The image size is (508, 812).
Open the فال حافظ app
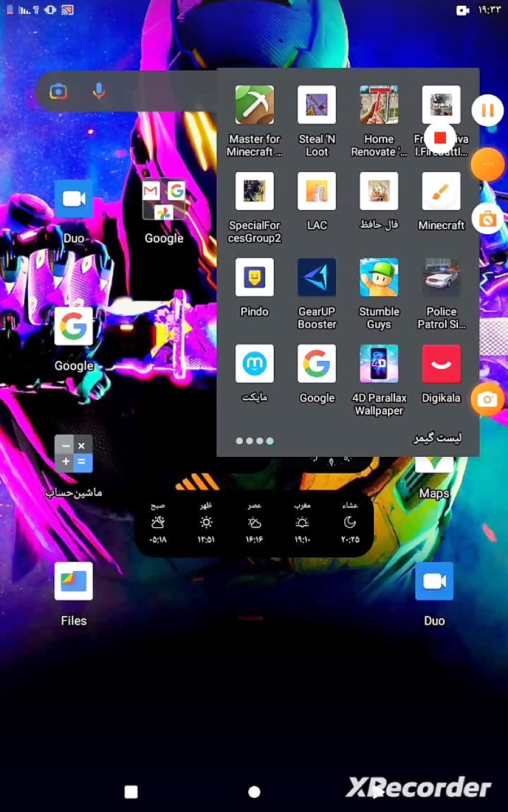pos(379,191)
